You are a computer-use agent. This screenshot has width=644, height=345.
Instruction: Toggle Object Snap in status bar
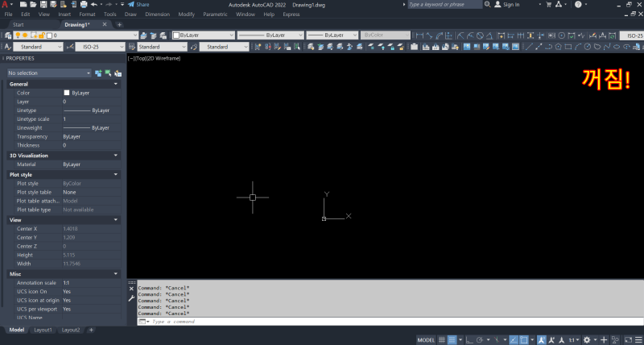[x=524, y=340]
